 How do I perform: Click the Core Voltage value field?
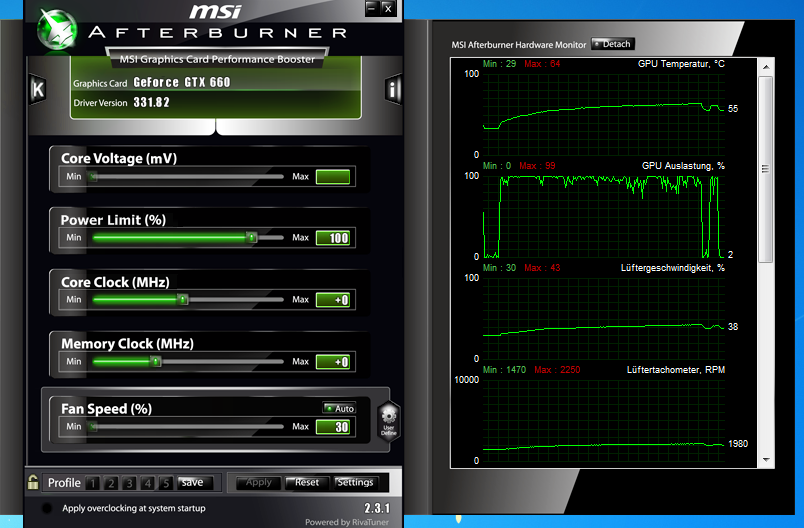tap(333, 177)
